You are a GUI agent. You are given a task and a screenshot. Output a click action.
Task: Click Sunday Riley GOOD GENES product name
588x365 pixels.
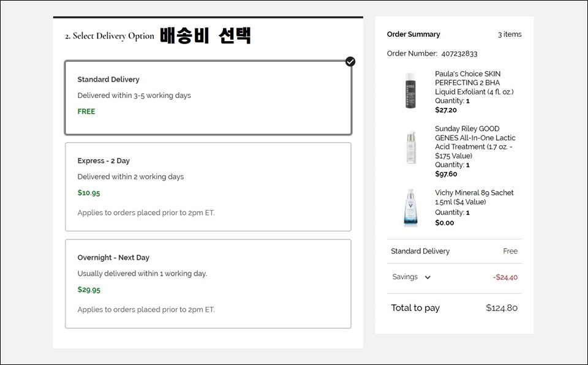pyautogui.click(x=475, y=142)
